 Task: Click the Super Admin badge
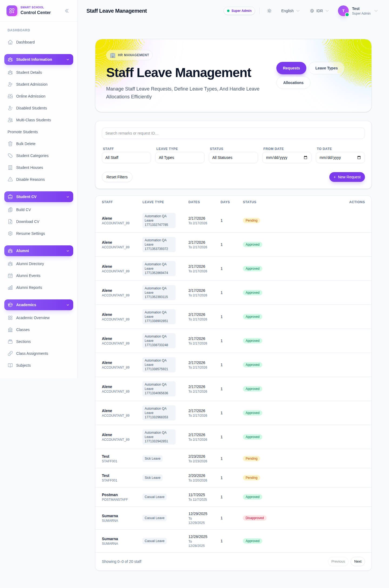coord(239,11)
